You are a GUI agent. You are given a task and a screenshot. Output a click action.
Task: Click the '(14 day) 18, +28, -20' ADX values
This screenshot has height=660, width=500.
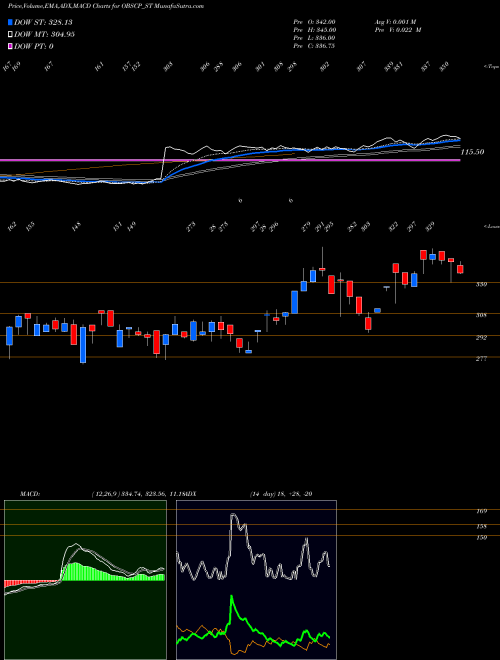281,494
